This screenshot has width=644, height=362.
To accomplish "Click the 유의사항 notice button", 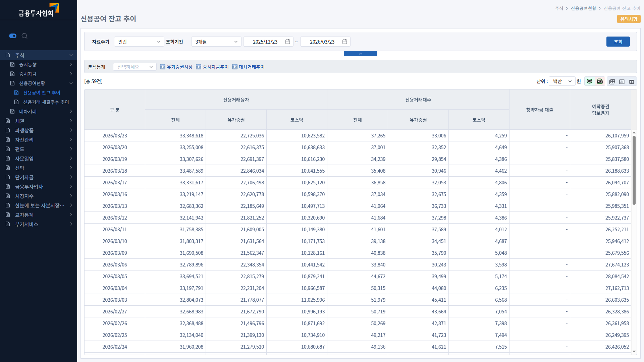I will click(629, 19).
